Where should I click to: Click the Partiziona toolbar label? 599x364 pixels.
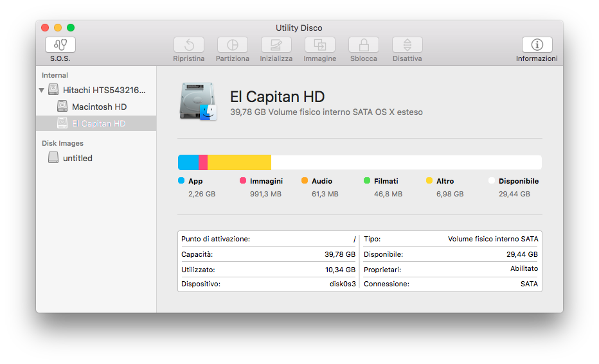click(232, 58)
